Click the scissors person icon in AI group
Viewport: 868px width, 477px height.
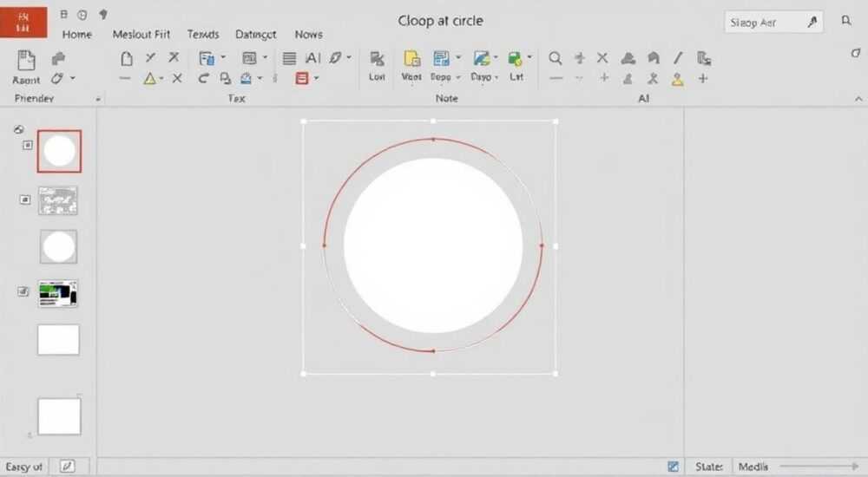point(653,79)
